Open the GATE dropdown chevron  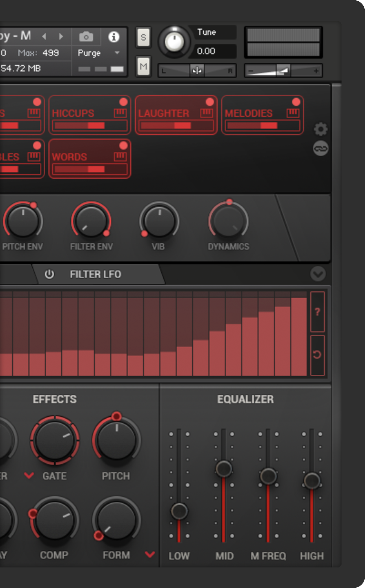pos(29,476)
